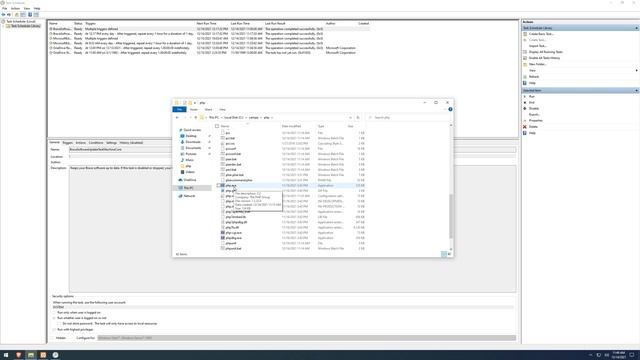Switch to the Triggers tab
640x360 pixels.
[x=67, y=143]
